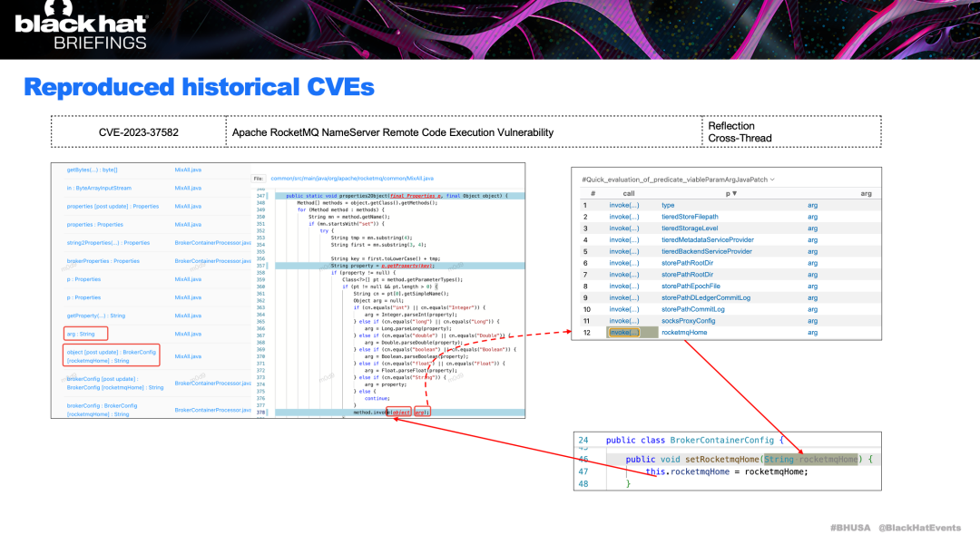
Task: Open 'storePathRootDir' link in row 7
Action: [x=688, y=275]
